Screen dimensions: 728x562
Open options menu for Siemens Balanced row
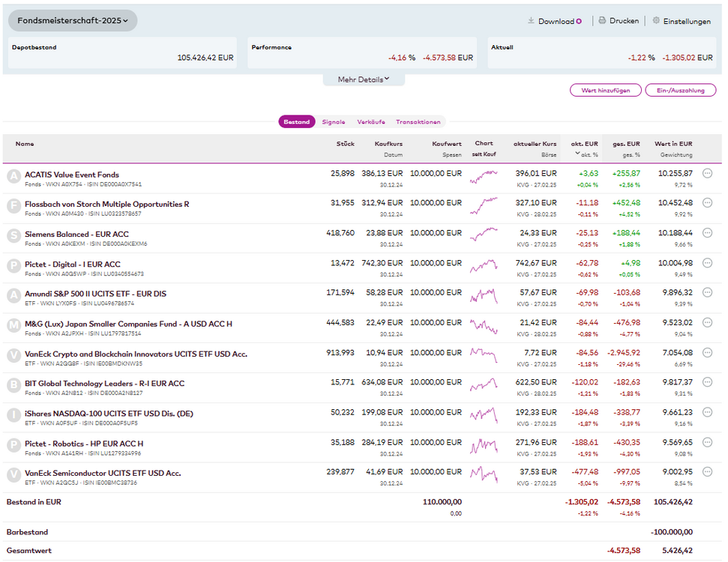(707, 233)
